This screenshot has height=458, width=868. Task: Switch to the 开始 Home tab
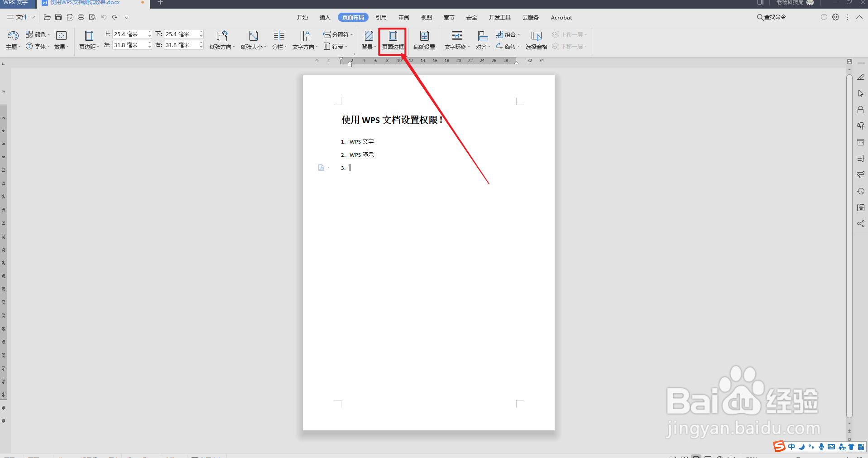[x=302, y=17]
